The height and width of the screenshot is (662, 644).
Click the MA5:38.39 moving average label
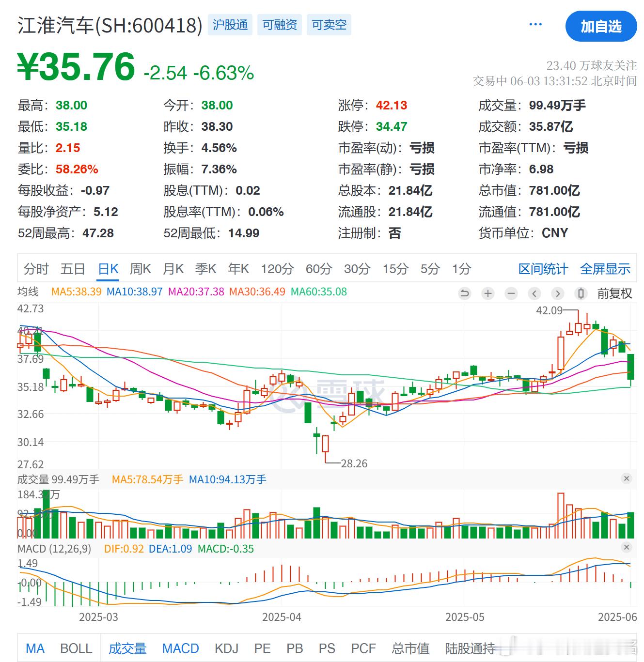(77, 292)
